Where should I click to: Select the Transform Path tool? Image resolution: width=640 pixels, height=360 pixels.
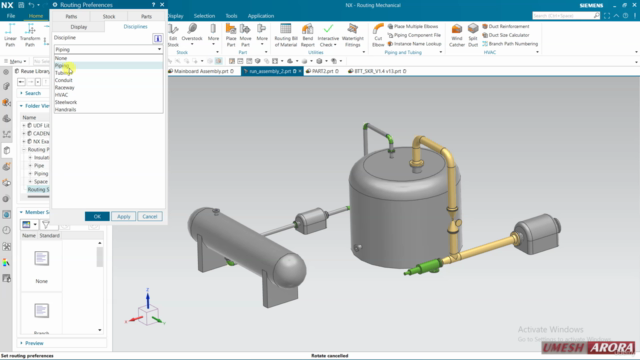pyautogui.click(x=30, y=35)
